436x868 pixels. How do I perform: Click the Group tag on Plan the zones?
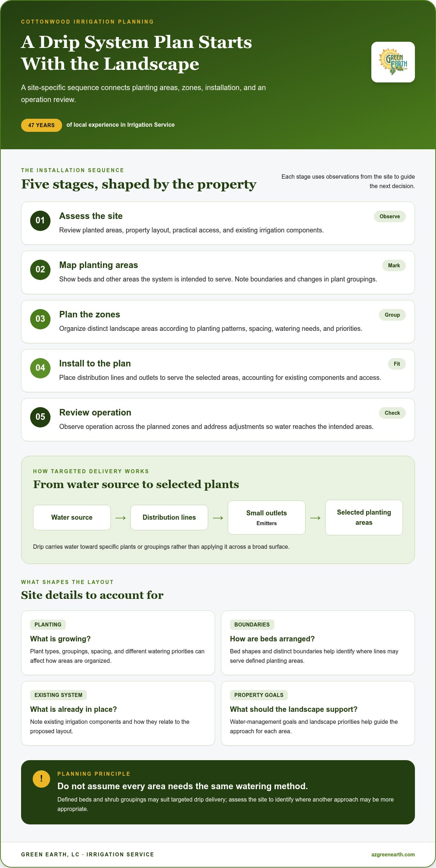[392, 315]
